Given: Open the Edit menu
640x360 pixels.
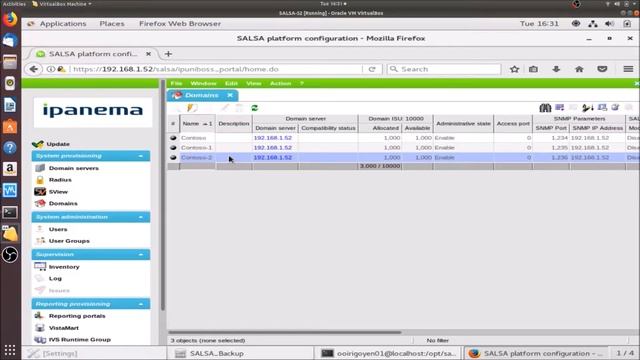Looking at the screenshot, I should coord(231,83).
